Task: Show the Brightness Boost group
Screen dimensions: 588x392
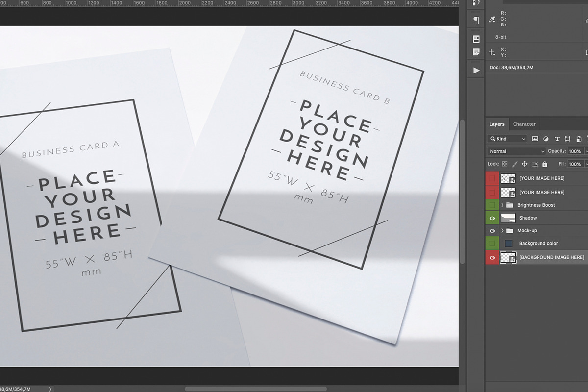Action: [492, 205]
